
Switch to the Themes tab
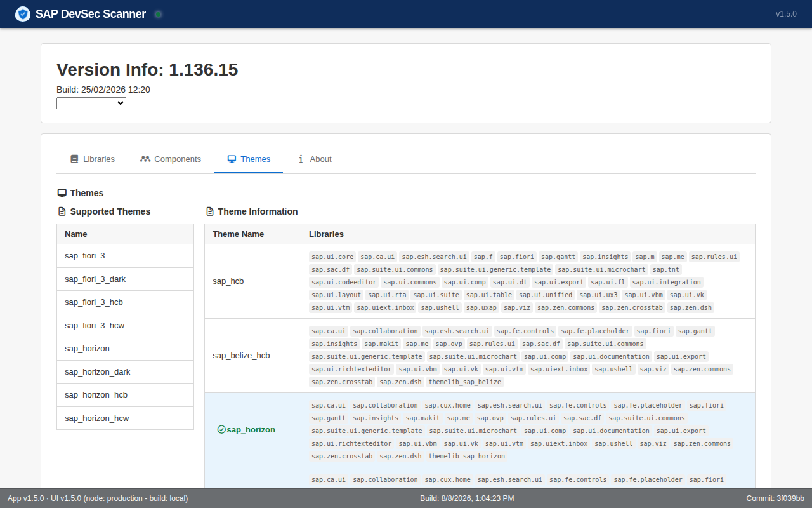[x=249, y=159]
